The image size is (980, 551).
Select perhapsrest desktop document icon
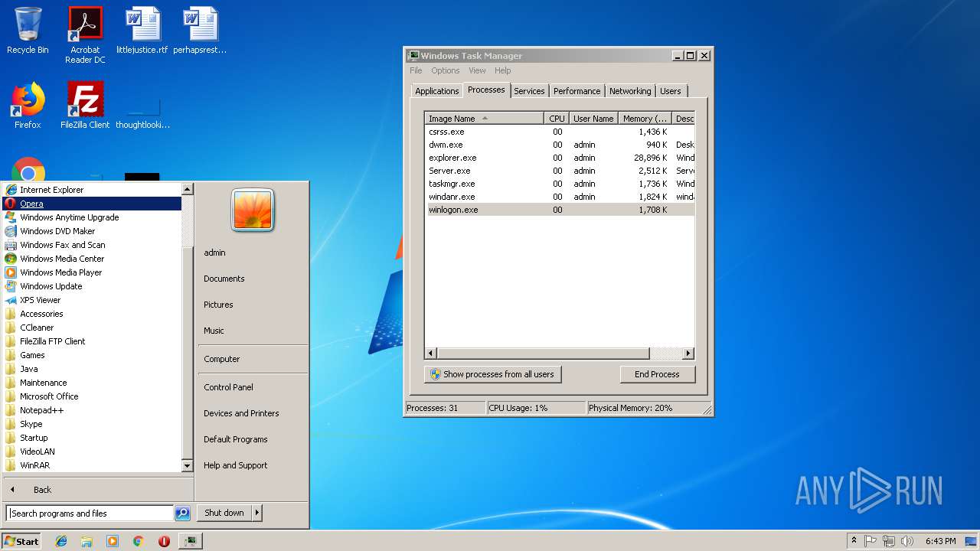coord(200,31)
